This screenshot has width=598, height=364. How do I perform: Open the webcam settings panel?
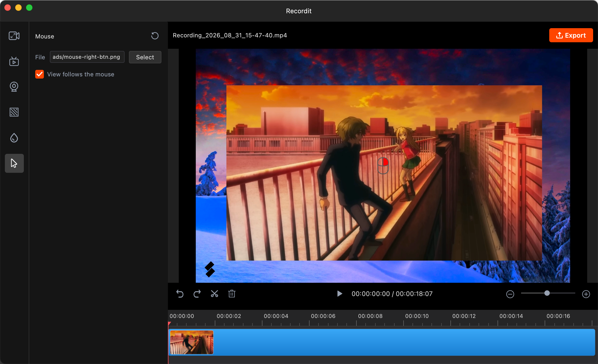tap(14, 87)
